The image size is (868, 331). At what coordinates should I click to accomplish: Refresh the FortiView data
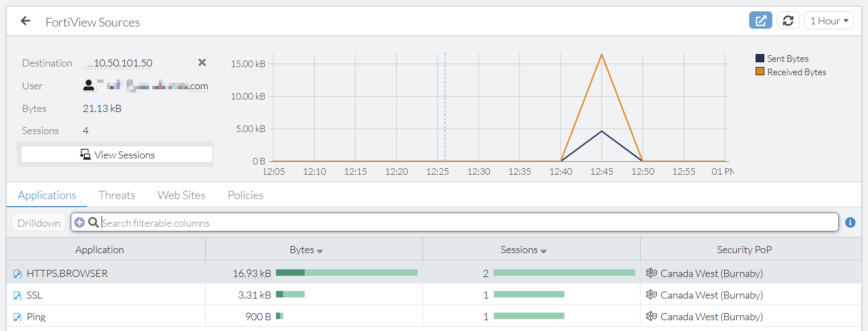pos(788,21)
